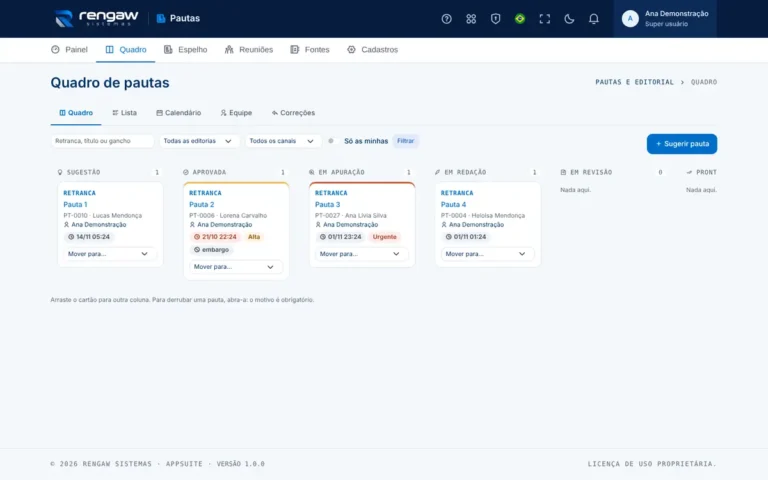768x480 pixels.
Task: Open the Mover para dropdown on Pauta 4
Action: pos(487,254)
